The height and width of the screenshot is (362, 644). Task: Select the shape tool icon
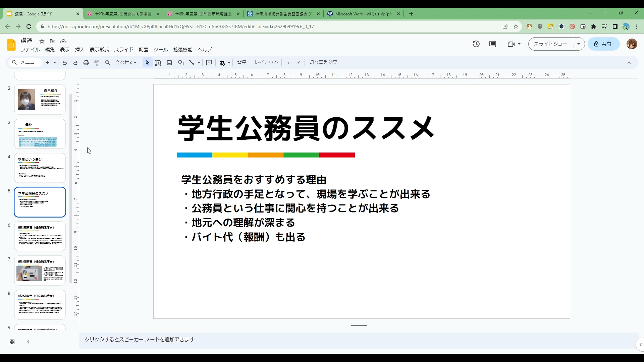point(181,63)
